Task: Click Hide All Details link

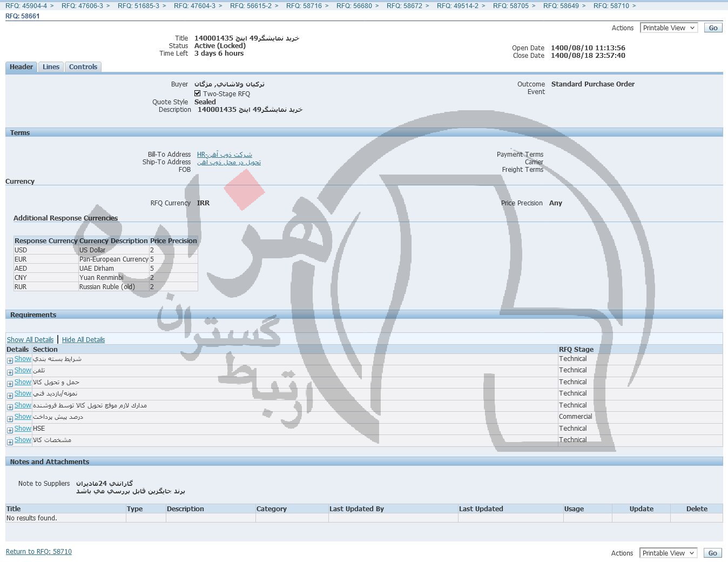Action: pyautogui.click(x=83, y=340)
